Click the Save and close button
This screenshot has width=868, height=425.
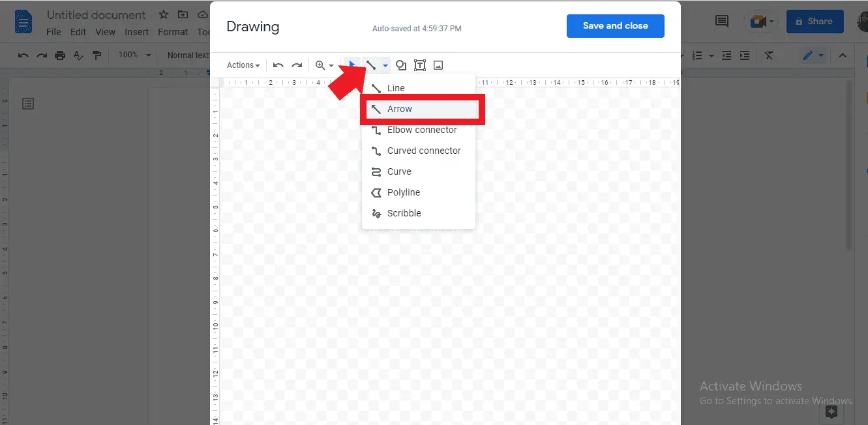pos(615,26)
